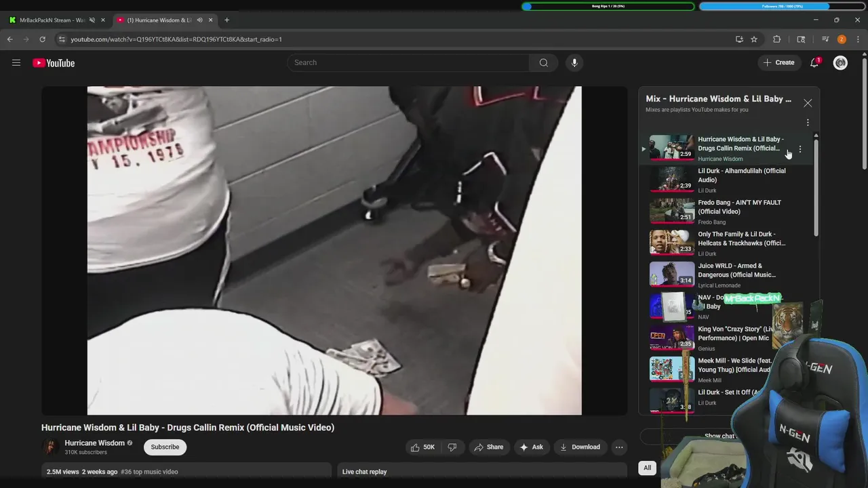Go back in browser history
The width and height of the screenshot is (868, 488).
pos(10,39)
